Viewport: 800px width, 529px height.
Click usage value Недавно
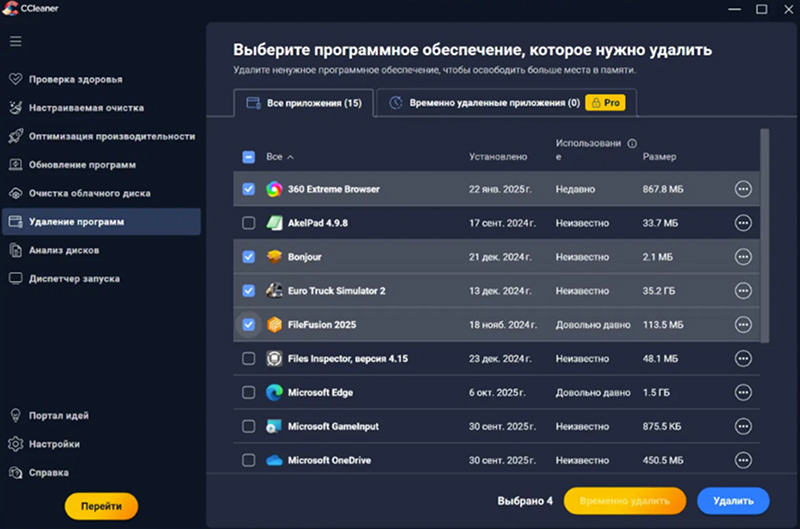coord(575,189)
